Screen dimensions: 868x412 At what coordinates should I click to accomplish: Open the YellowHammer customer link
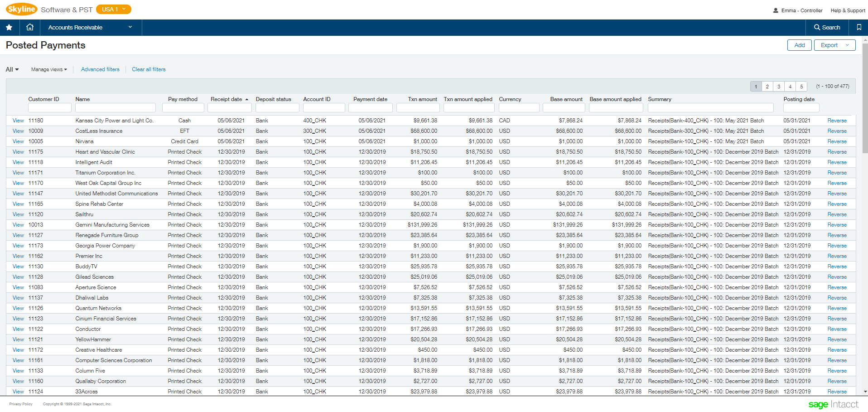pos(93,339)
